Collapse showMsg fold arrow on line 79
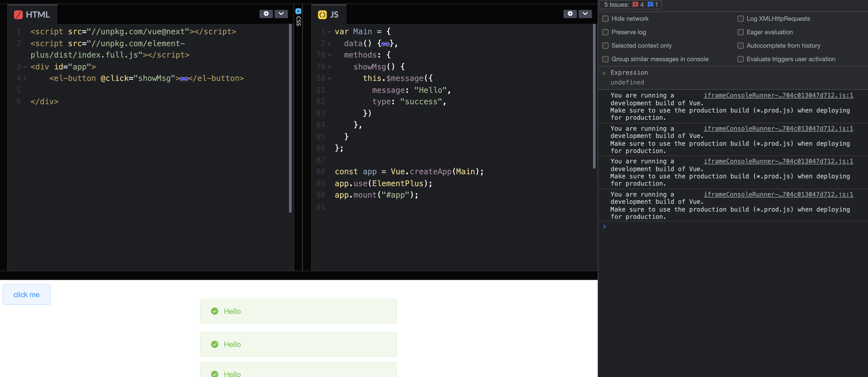Screen dimensions: 868x377 pos(330,67)
